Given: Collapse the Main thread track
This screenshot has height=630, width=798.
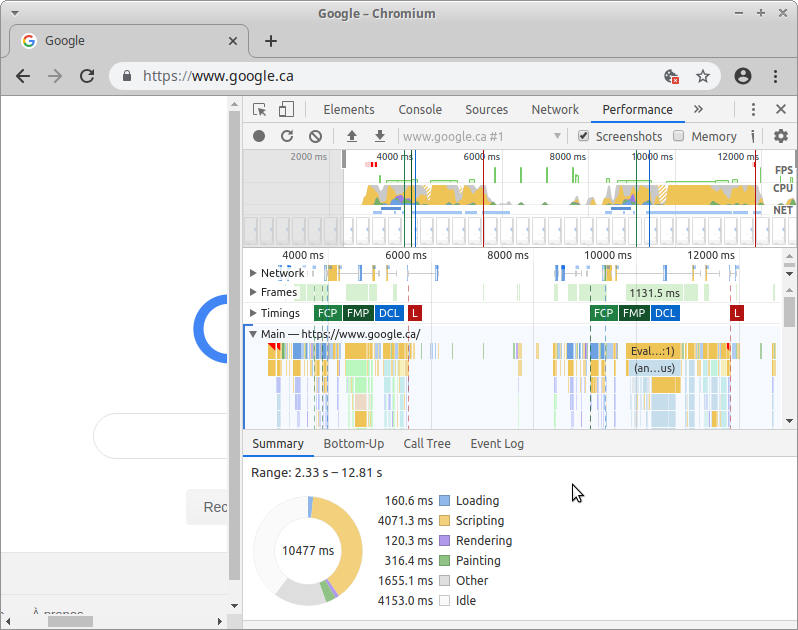Looking at the screenshot, I should [253, 334].
